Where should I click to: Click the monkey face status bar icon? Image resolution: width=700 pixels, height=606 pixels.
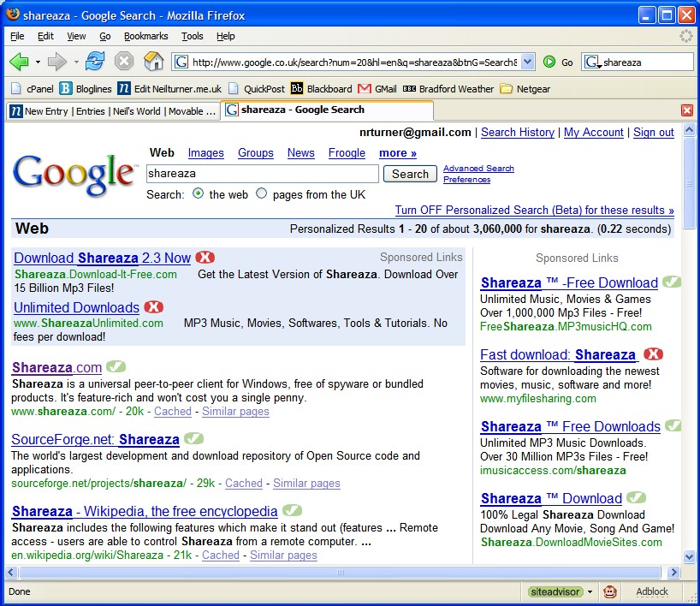coord(610,591)
